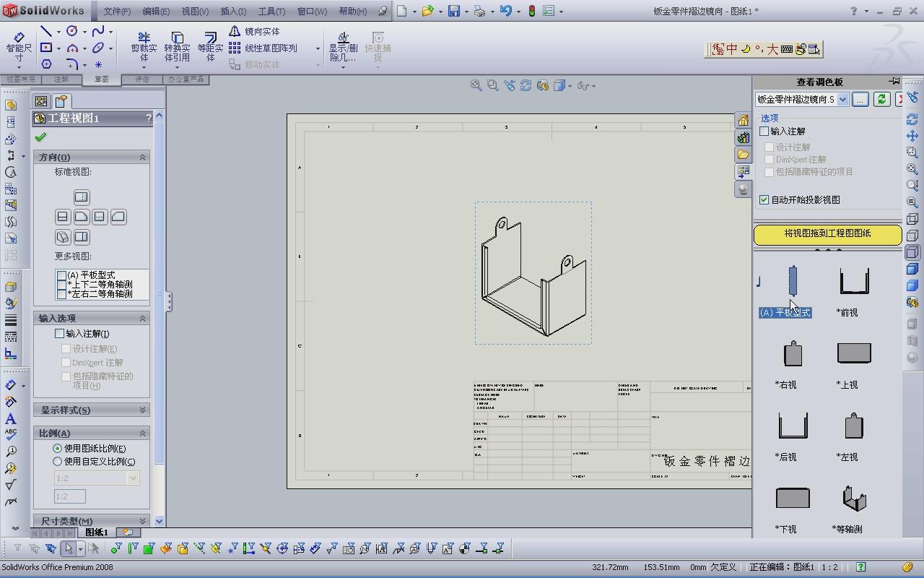Select the Isometric standard view icon
Viewport: 924px width, 578px height.
click(x=63, y=237)
